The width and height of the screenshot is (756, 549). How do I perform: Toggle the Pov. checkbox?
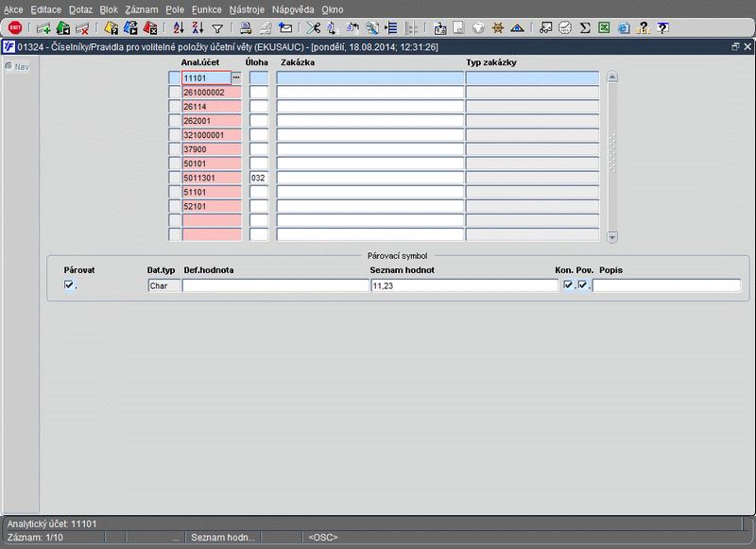click(583, 284)
